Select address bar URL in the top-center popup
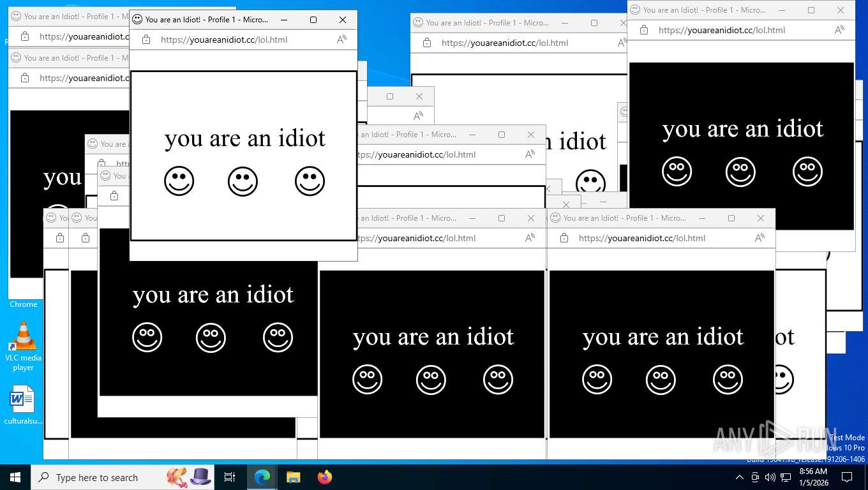868x490 pixels. [505, 43]
